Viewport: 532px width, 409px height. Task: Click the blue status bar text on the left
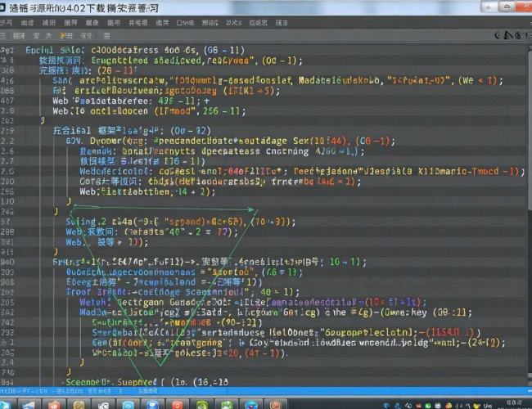(x=78, y=391)
